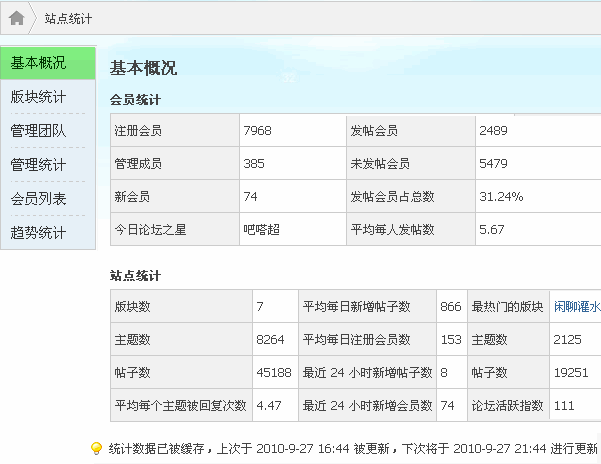Select the 平均每日新增帖子数 value 866
Image resolution: width=601 pixels, height=464 pixels.
click(x=450, y=307)
